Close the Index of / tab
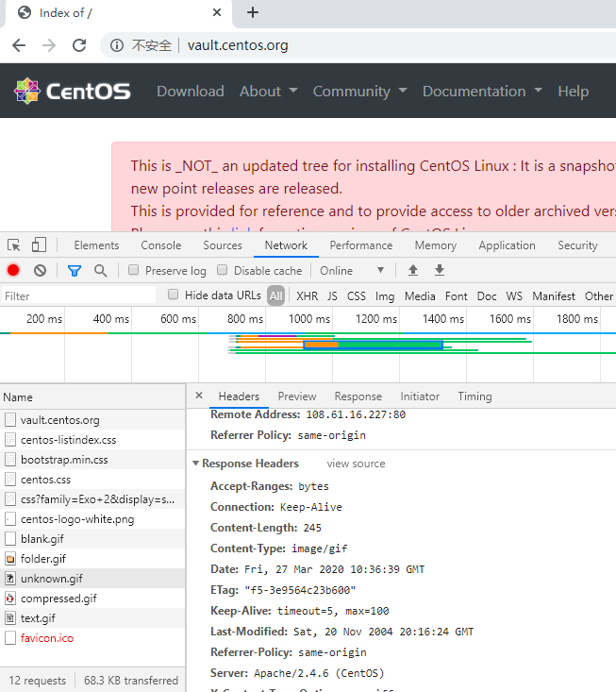The height and width of the screenshot is (692, 616). [x=217, y=12]
